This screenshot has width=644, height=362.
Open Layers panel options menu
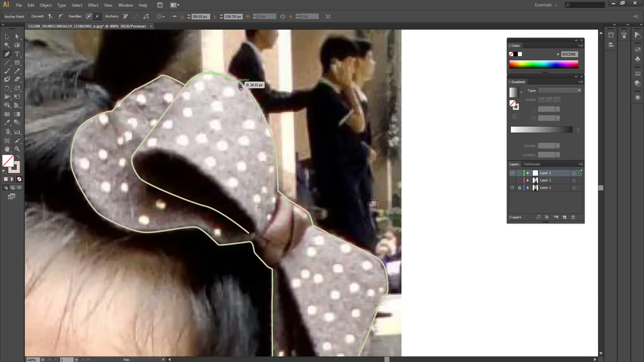click(x=580, y=164)
